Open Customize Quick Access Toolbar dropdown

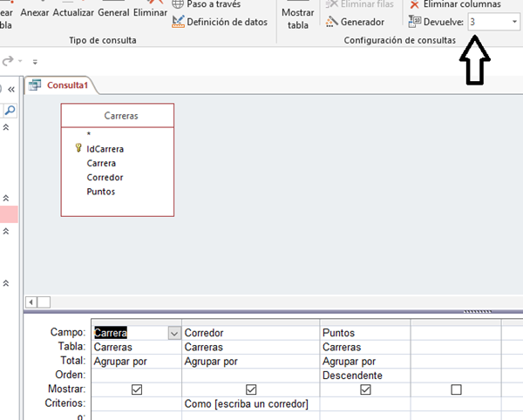click(x=35, y=62)
